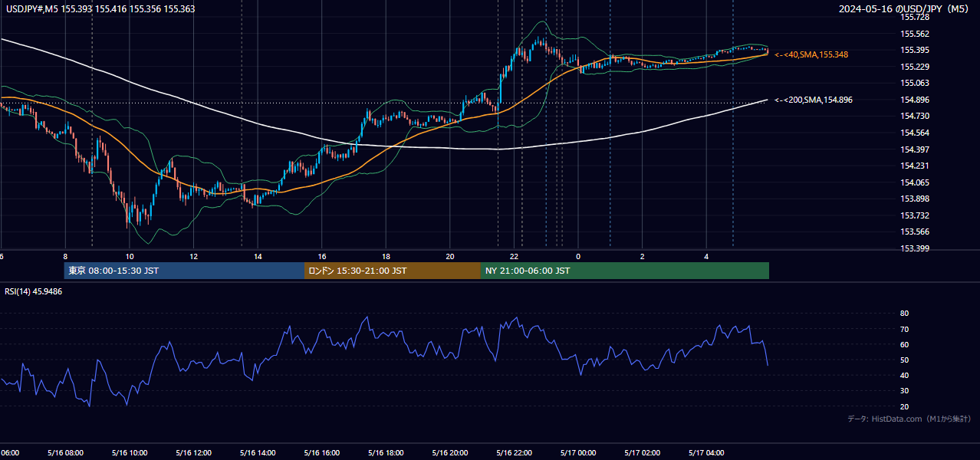Click the price axis label 153.399
The image size is (980, 460).
[x=915, y=248]
